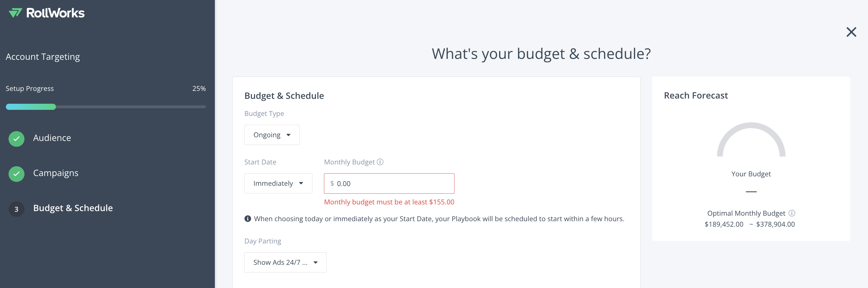Viewport: 868px width, 288px height.
Task: Click the Audience green checkmark icon
Action: point(17,139)
